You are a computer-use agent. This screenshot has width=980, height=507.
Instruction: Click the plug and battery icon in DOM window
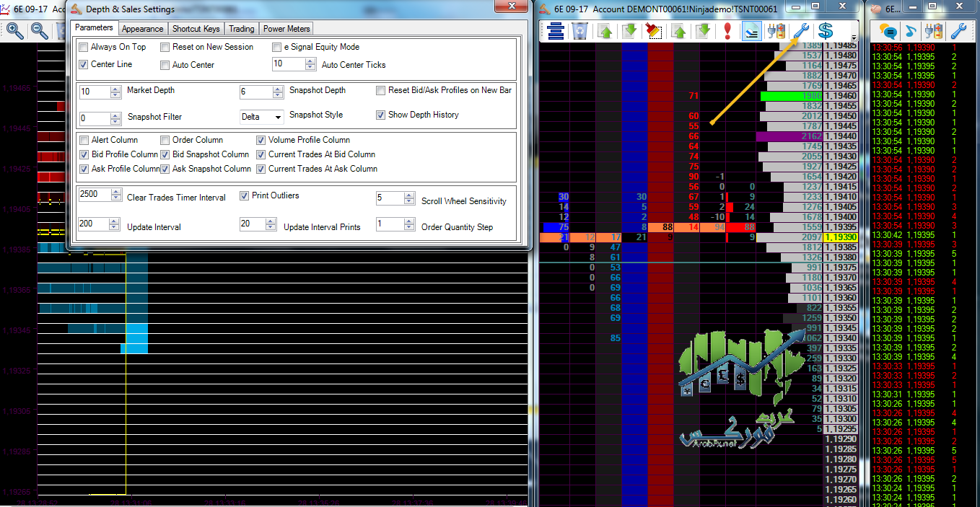(x=776, y=31)
